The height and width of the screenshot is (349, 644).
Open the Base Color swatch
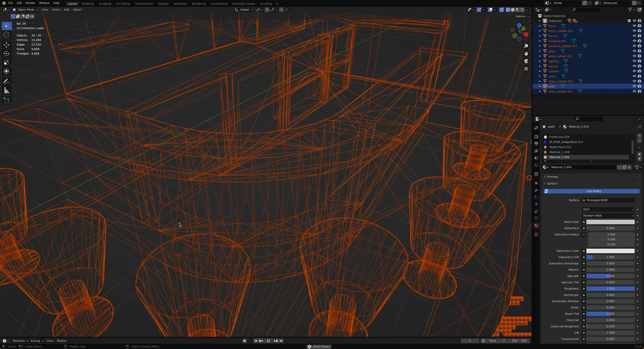(610, 222)
